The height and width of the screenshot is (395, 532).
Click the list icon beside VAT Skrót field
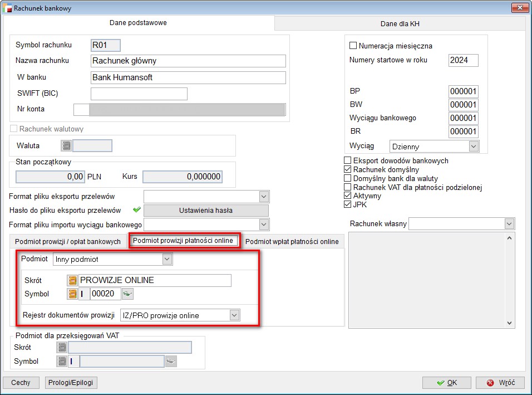[x=62, y=348]
